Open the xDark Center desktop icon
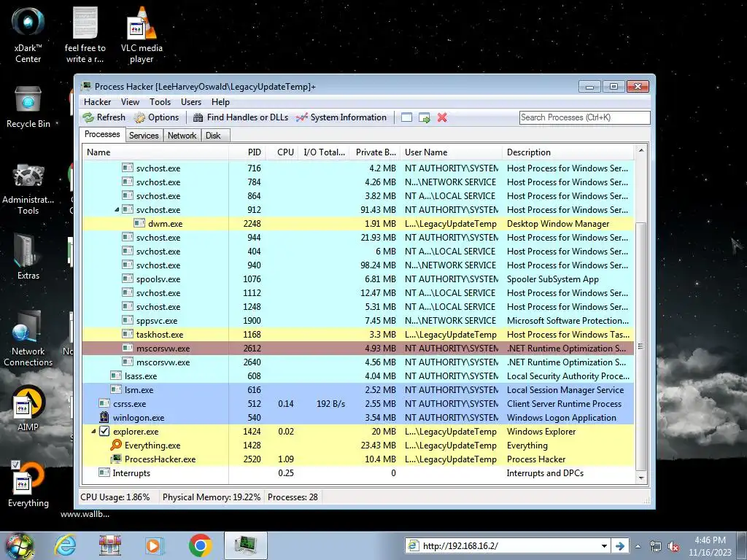 point(28,36)
